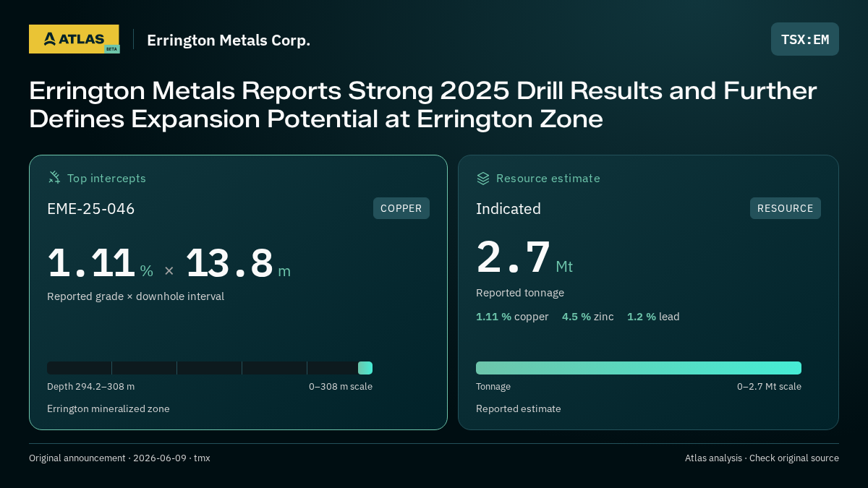Click the 'Reported estimate' text

click(x=519, y=408)
